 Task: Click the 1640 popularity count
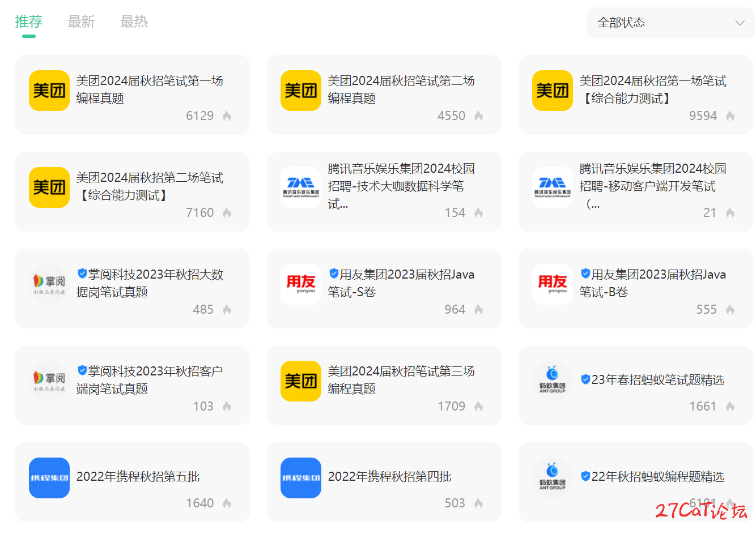click(200, 503)
